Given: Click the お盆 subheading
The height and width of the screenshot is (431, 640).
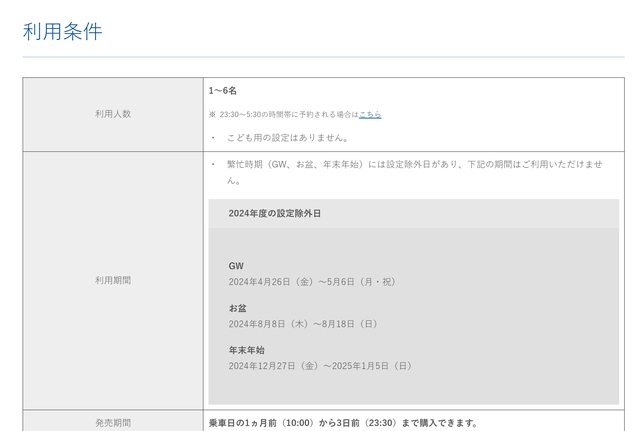Looking at the screenshot, I should click(x=238, y=308).
